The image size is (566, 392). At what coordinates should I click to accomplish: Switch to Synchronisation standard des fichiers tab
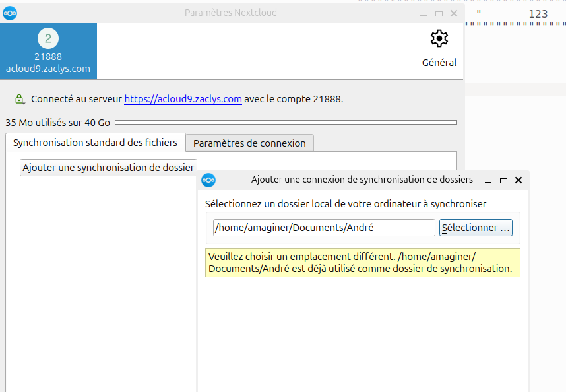(95, 143)
